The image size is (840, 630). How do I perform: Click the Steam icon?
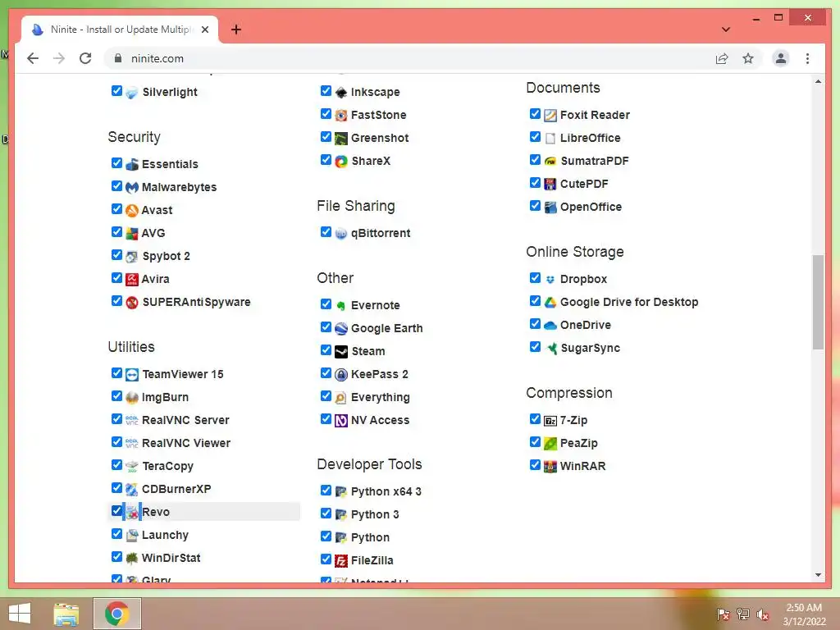[x=341, y=351]
